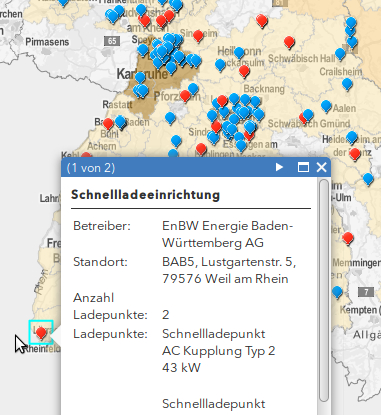The height and width of the screenshot is (415, 381).
Task: Open the red marker above Memmingen
Action: coord(348,238)
